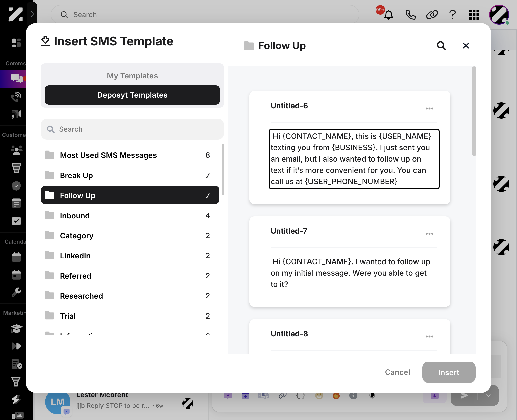The image size is (517, 420).
Task: Click the Cancel button
Action: [x=397, y=372]
